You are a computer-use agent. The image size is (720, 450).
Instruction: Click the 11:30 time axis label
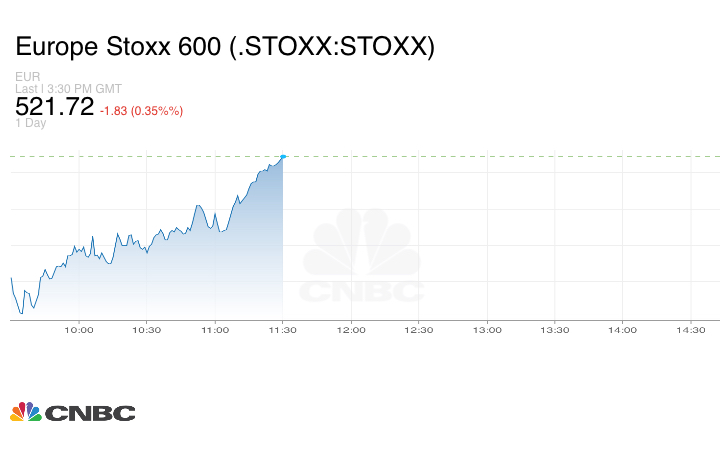[x=283, y=330]
